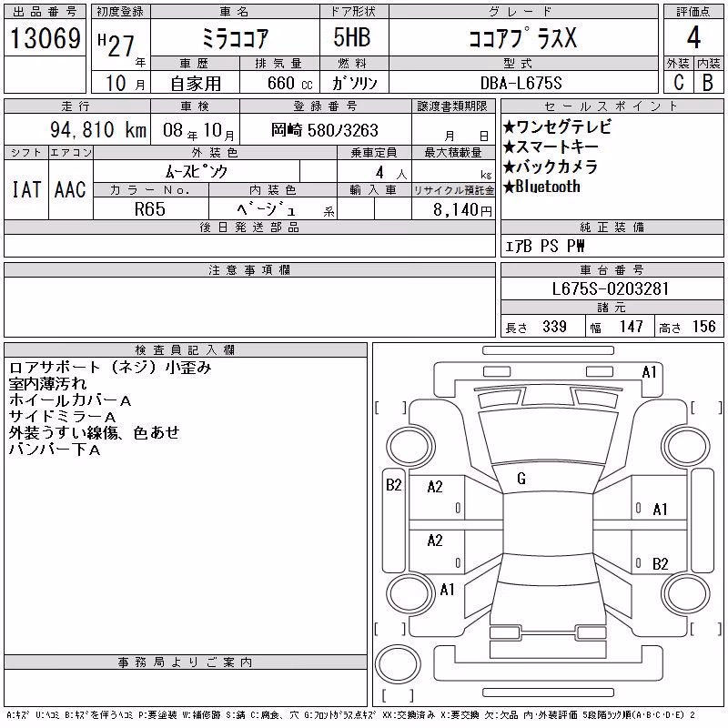This screenshot has height=728, width=728.
Task: Click the inspector note 室内薄汚れ
Action: coord(48,384)
